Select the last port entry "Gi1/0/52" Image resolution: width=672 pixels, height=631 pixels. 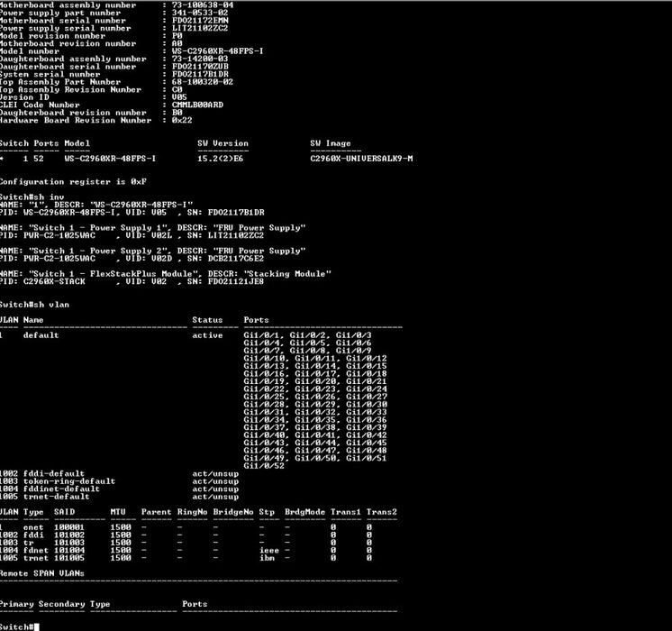pos(264,466)
